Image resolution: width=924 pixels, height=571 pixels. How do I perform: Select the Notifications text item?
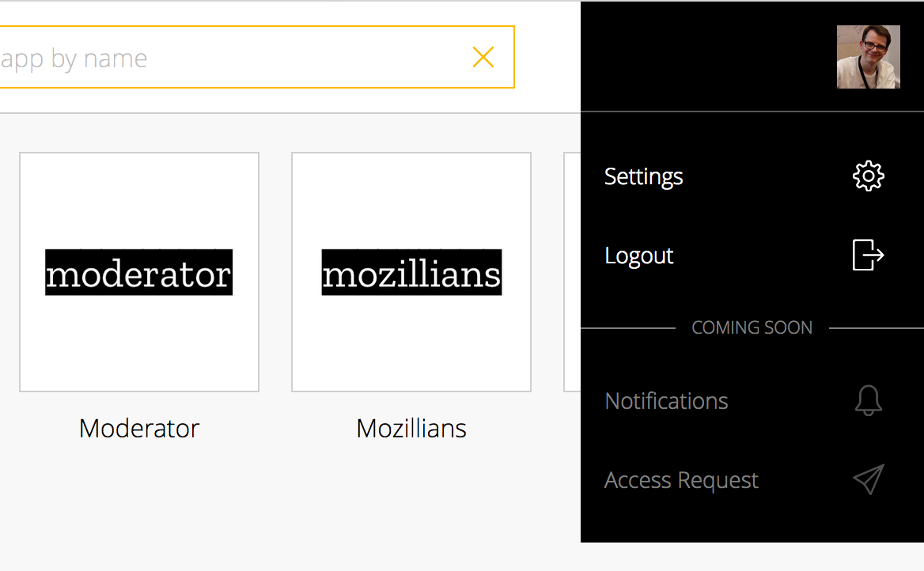pos(666,401)
